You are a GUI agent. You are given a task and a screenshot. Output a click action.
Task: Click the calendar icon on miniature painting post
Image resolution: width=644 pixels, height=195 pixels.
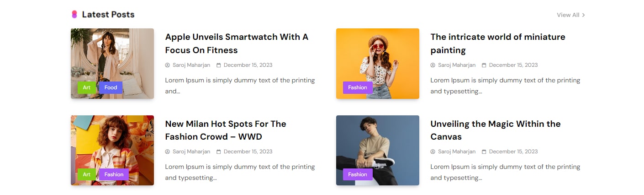pos(484,65)
